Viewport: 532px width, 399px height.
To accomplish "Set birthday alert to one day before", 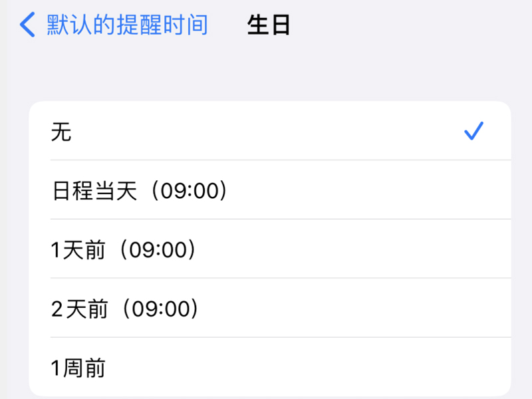I will point(266,250).
